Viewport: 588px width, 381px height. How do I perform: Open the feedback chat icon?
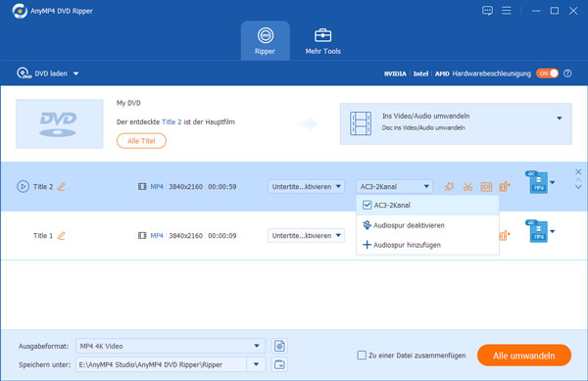pos(487,11)
